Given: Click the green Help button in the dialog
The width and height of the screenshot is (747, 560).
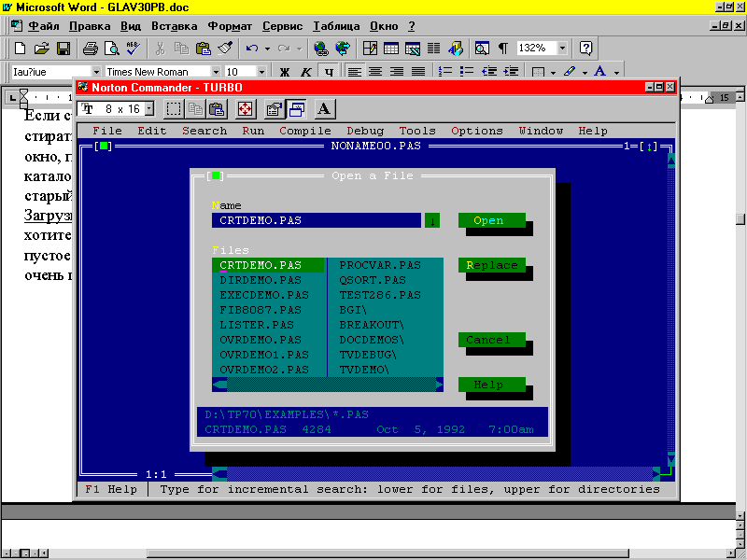Looking at the screenshot, I should (492, 385).
